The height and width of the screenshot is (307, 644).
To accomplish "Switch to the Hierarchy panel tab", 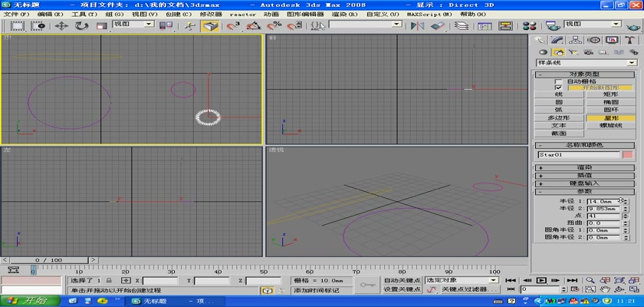I will coord(576,40).
